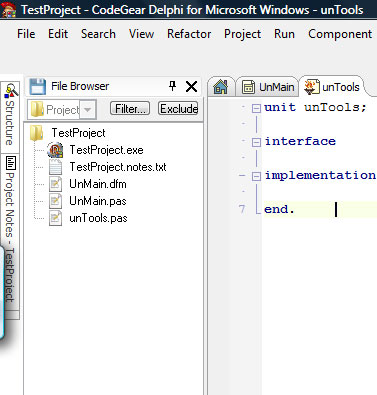
Task: Select TestProject.notes.txt file
Action: click(118, 167)
